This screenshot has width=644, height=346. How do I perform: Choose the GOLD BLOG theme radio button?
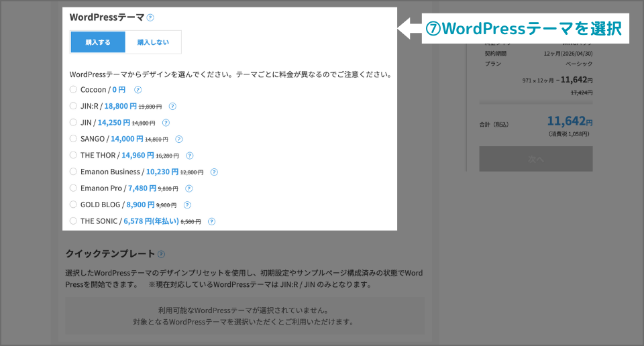pos(73,205)
